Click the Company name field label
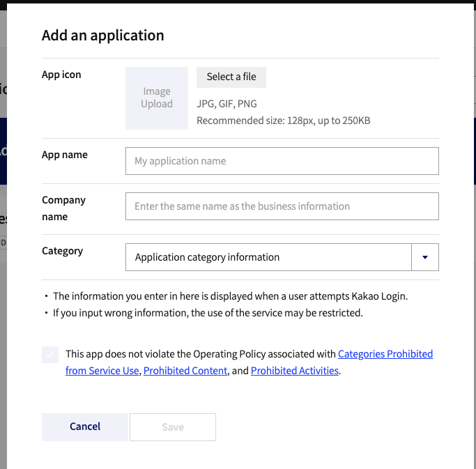The width and height of the screenshot is (476, 469). (x=63, y=208)
